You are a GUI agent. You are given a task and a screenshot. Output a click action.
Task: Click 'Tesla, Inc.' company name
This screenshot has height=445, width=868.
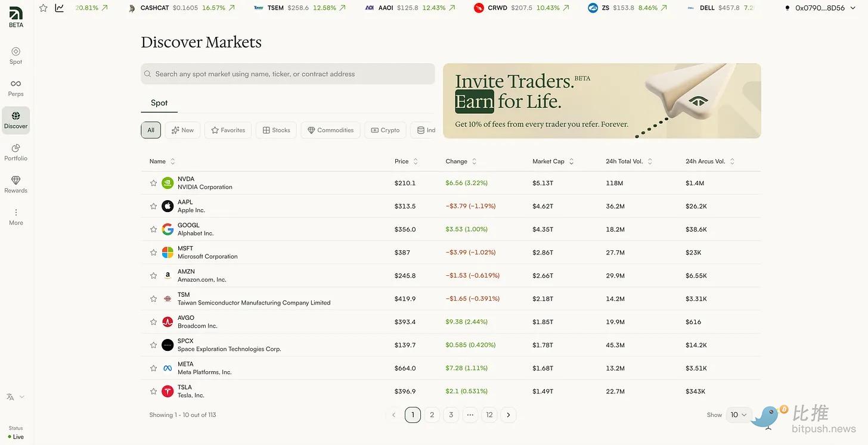(191, 396)
